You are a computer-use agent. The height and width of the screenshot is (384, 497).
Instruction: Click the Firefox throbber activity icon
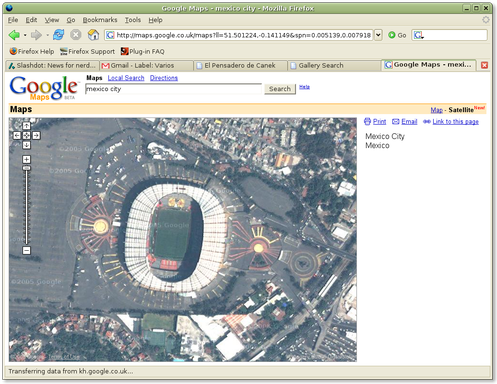[486, 20]
